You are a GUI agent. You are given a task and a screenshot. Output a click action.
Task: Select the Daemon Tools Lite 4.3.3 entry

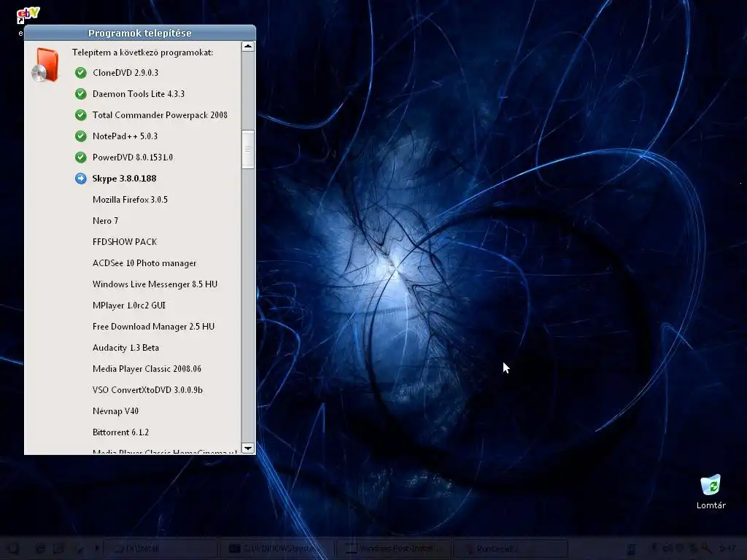tap(139, 94)
